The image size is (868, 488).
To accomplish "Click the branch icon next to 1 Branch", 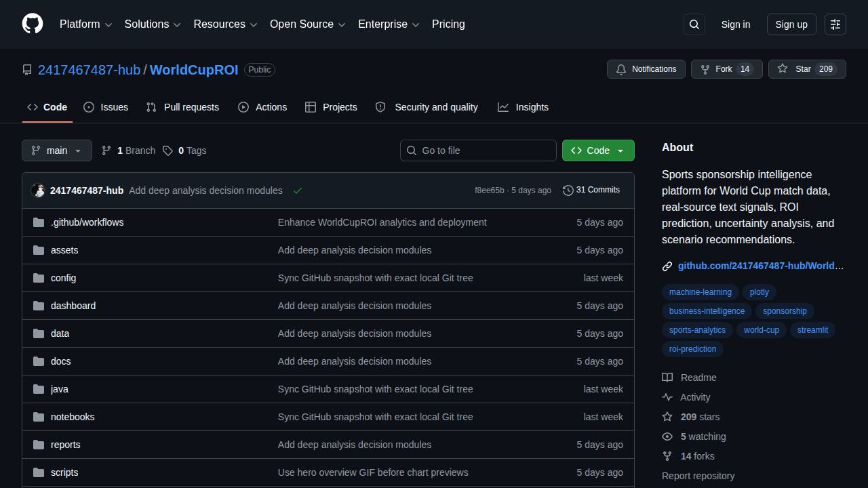I will (106, 150).
